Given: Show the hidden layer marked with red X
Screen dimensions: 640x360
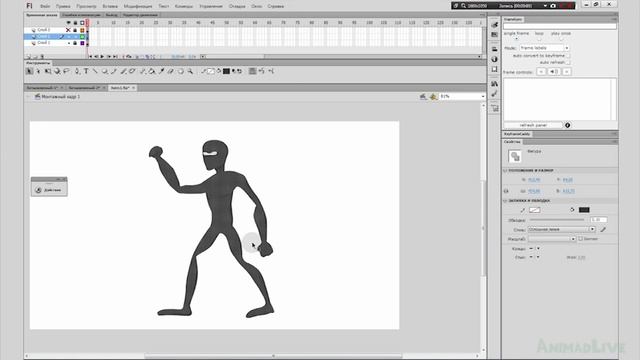Looking at the screenshot, I should [68, 30].
